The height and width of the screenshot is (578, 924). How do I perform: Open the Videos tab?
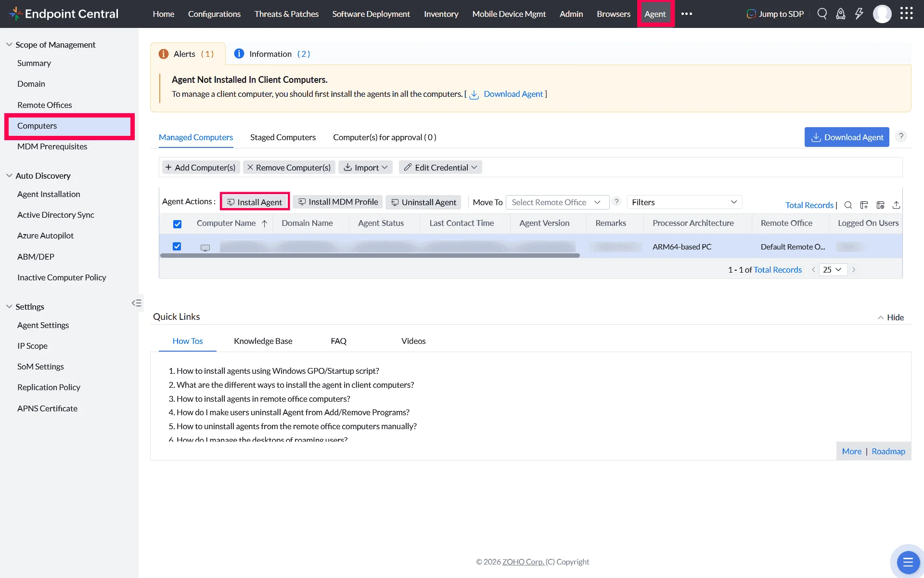click(x=413, y=341)
